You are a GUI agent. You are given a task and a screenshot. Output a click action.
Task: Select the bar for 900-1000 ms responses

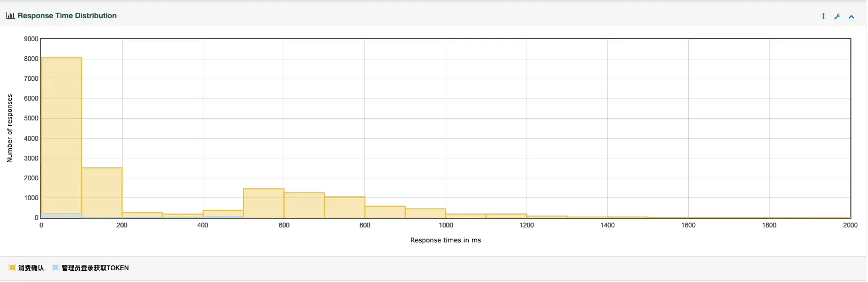click(x=425, y=214)
